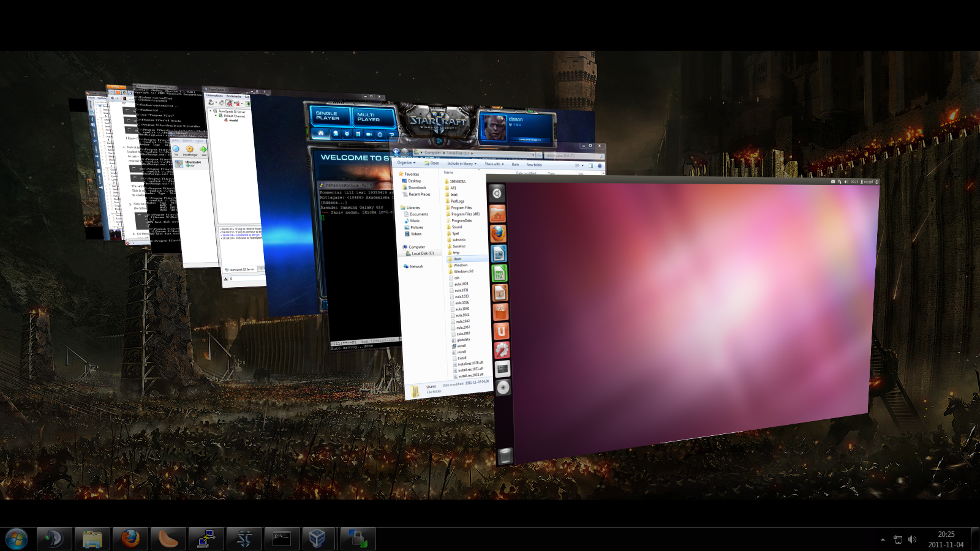Show hidden system tray icons arrow
This screenshot has height=551, width=980.
pos(883,539)
